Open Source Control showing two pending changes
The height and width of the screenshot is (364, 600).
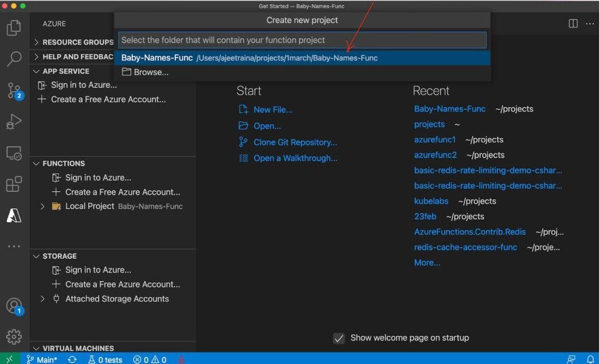pos(14,90)
